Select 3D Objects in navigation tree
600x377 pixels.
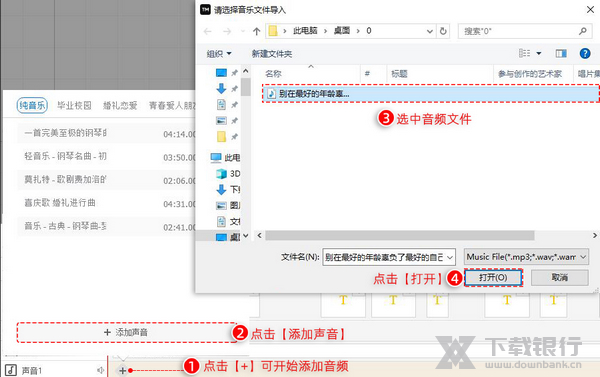point(228,174)
